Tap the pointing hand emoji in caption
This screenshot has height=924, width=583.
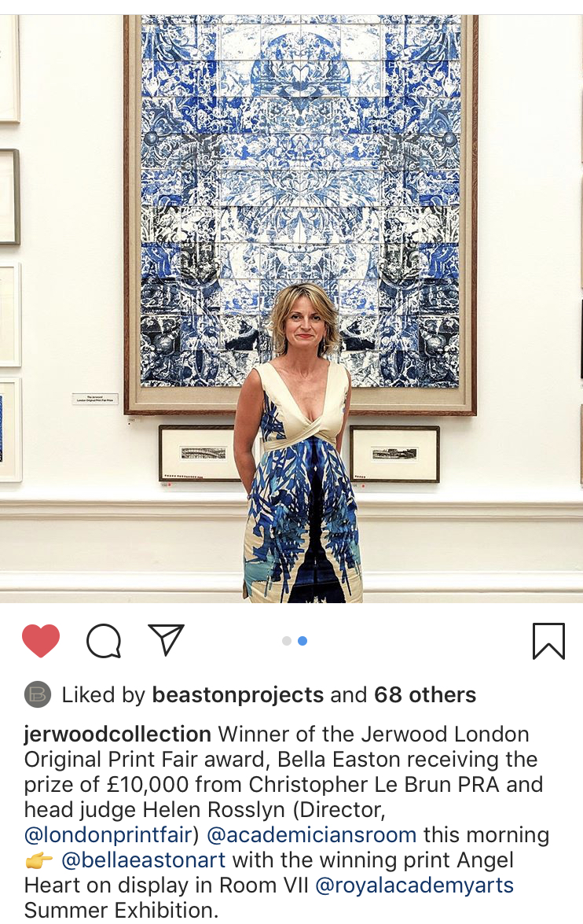point(39,861)
